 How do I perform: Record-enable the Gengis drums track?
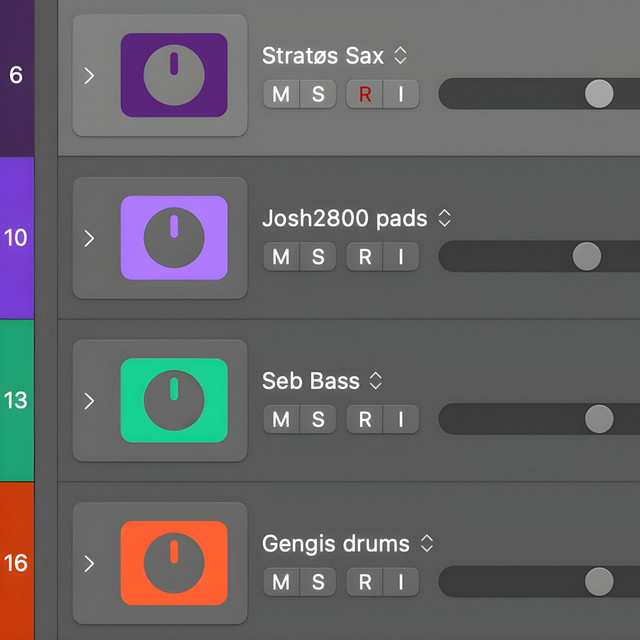[x=364, y=582]
